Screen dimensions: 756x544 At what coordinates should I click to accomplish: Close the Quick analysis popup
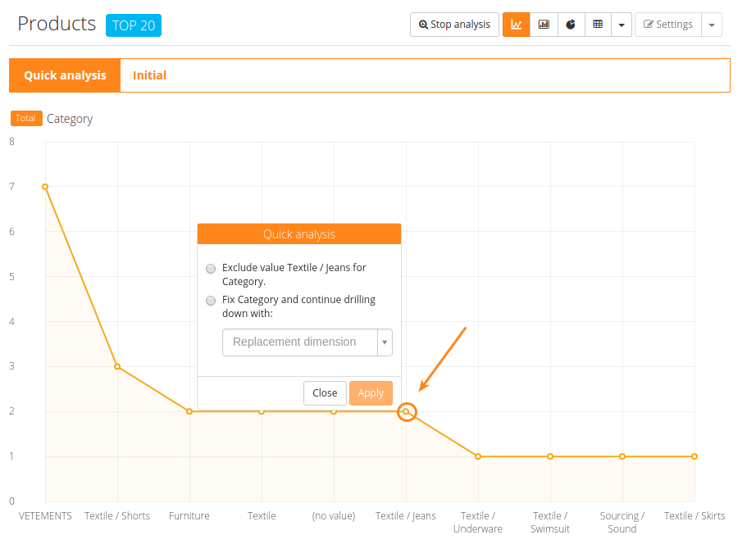tap(325, 393)
